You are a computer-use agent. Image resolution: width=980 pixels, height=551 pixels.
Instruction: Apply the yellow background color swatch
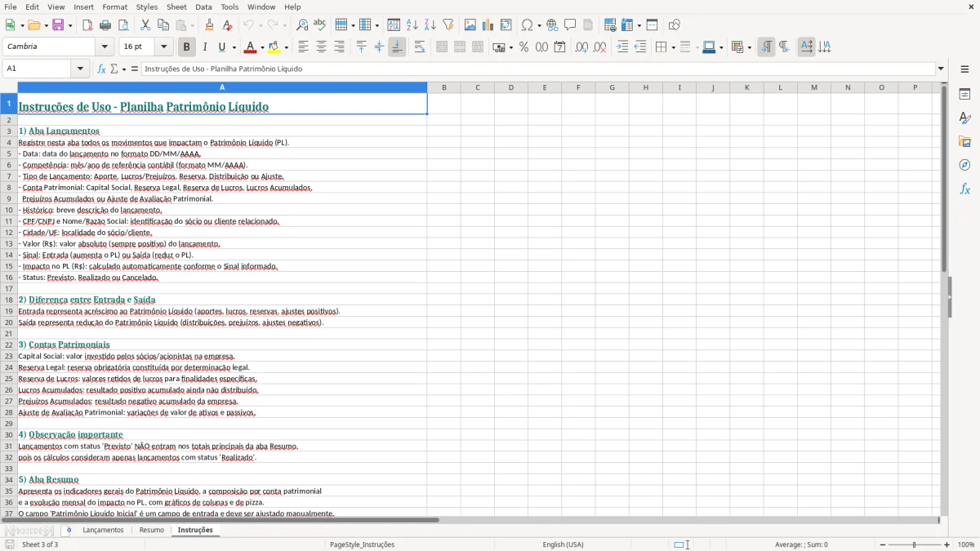(x=274, y=47)
